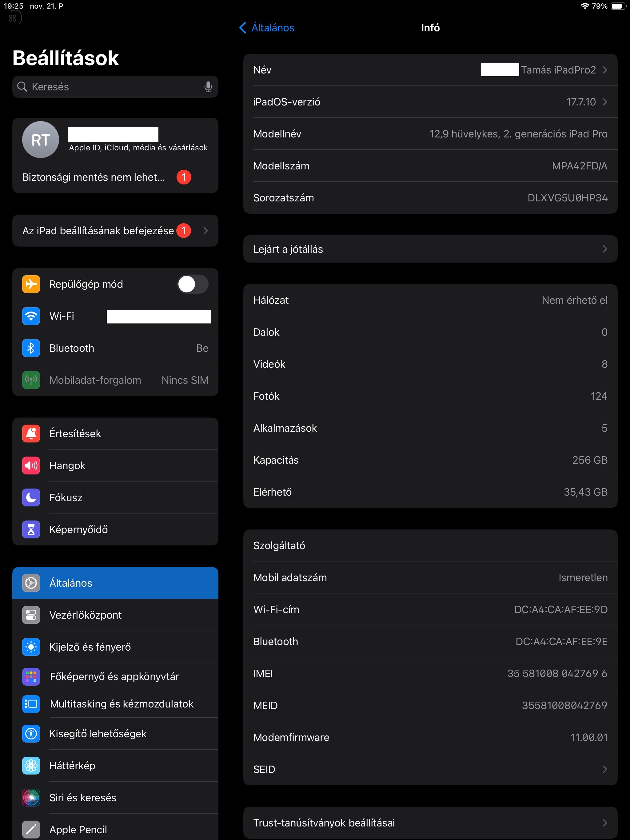Select the Általános sidebar entry
Screen dimensions: 630x840
(115, 583)
